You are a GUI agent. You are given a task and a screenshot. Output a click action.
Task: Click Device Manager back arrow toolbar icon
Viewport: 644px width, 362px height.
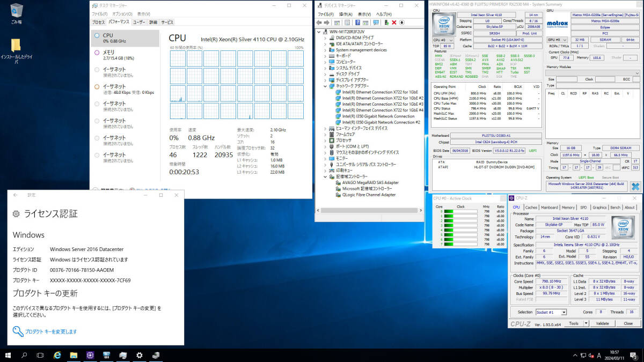pos(319,23)
